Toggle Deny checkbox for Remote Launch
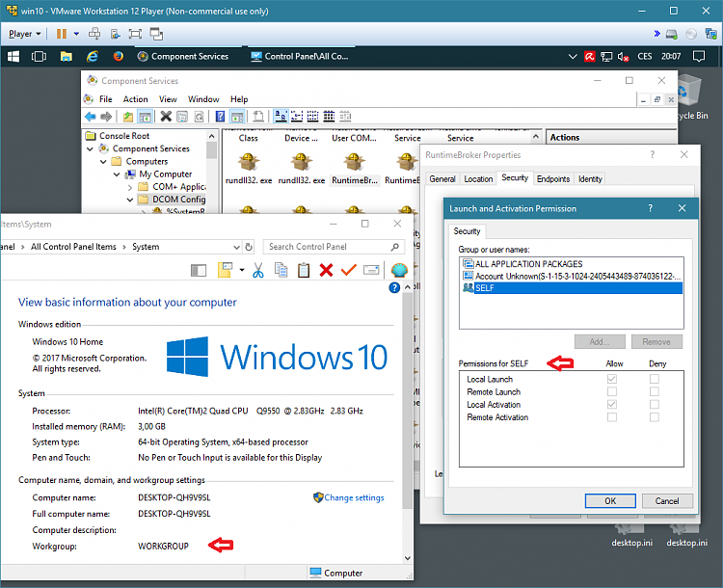The width and height of the screenshot is (723, 588). 655,391
